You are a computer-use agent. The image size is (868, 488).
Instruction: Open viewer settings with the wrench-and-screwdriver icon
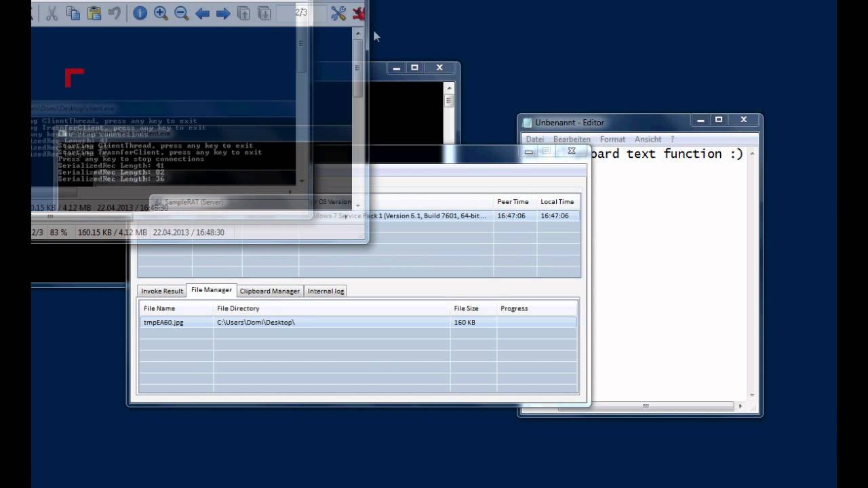tap(338, 13)
